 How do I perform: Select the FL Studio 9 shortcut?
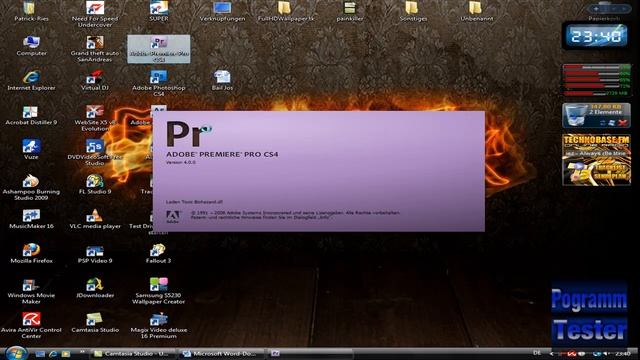coord(95,184)
